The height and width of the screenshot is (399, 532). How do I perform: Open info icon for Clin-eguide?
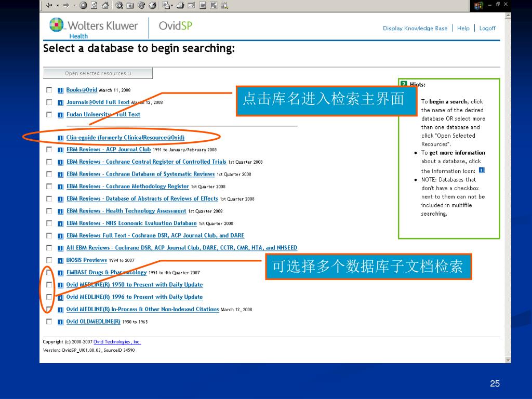pyautogui.click(x=60, y=138)
